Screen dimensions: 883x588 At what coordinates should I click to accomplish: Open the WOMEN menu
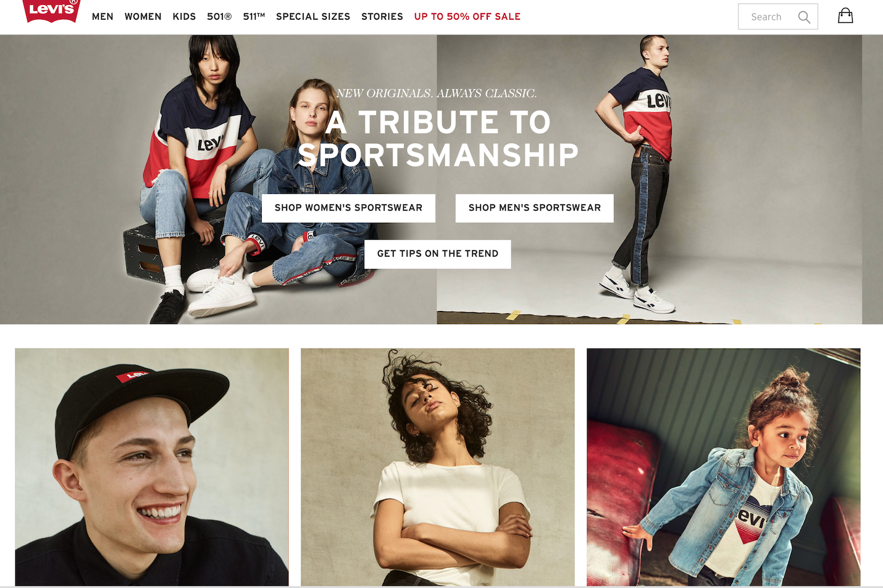tap(143, 17)
